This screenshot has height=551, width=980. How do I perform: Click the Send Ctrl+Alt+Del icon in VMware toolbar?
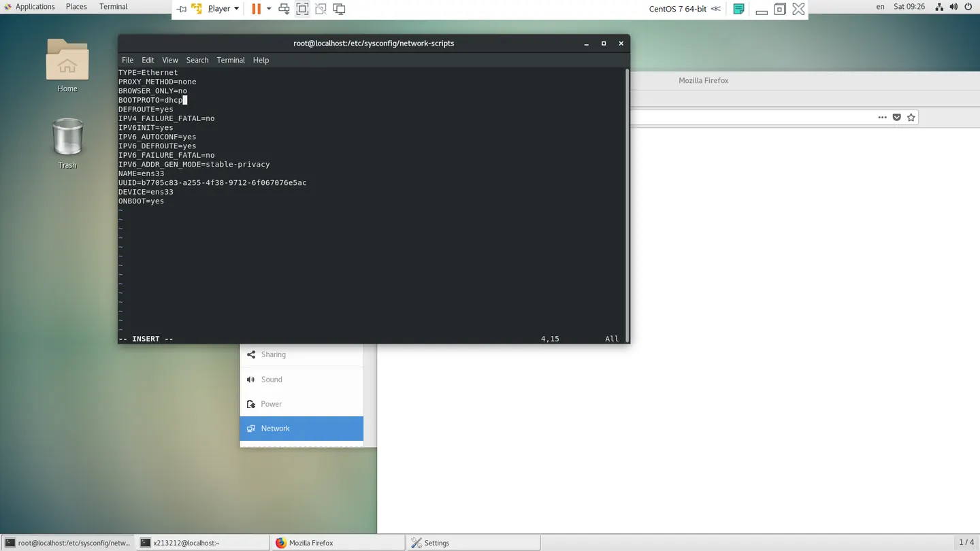(x=284, y=9)
